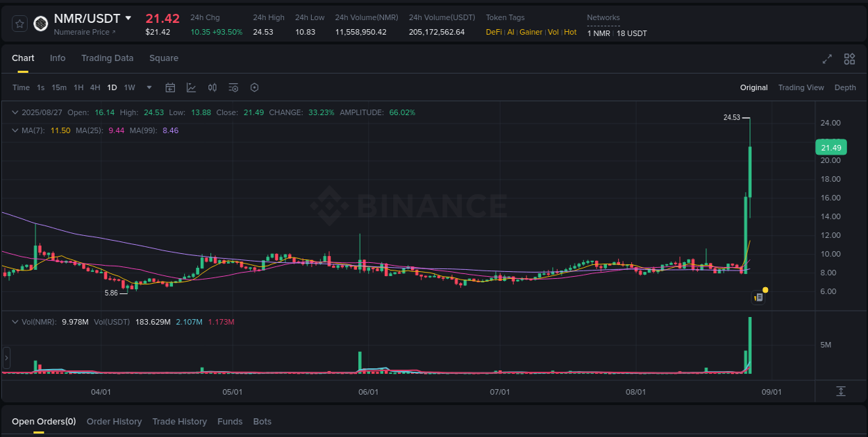Screen dimensions: 868x437
Task: Click the news feed icon on the chart
Action: click(x=758, y=297)
